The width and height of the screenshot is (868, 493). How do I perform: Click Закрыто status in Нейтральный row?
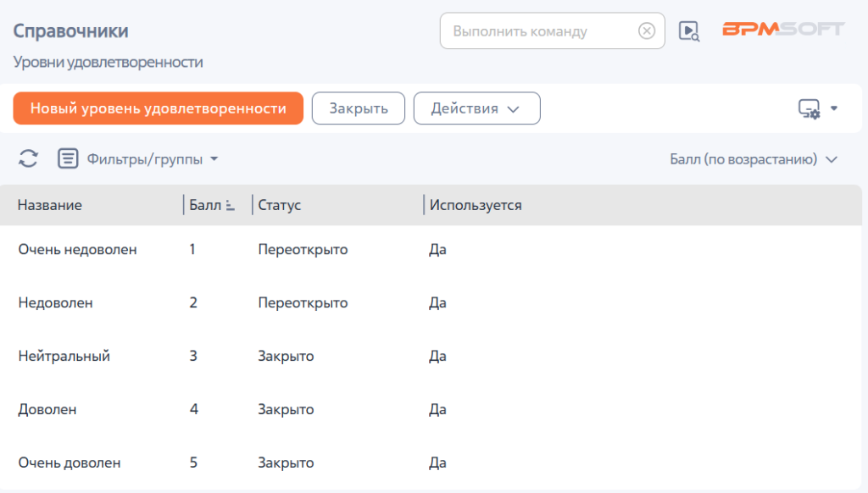coord(286,356)
